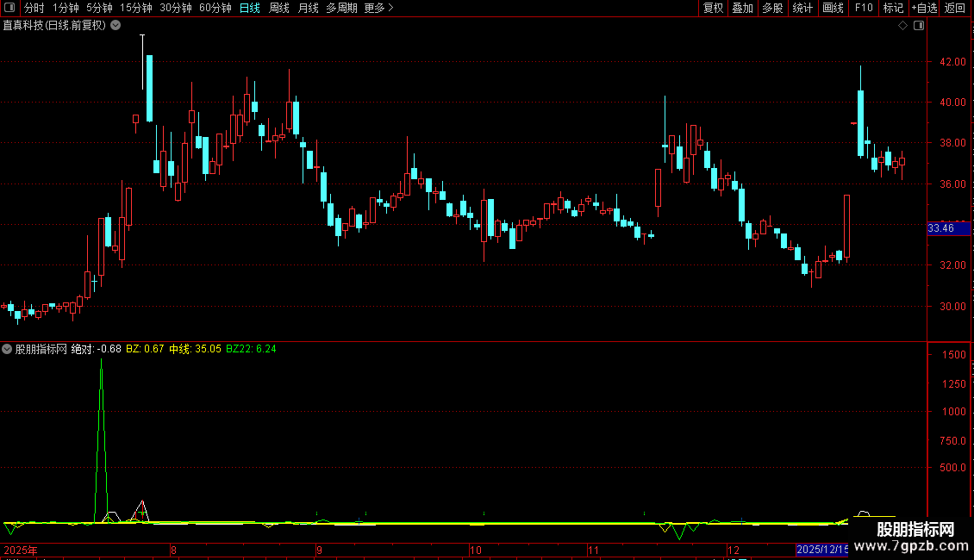Open 多周期 multi-period view
The image size is (974, 560).
pos(341,8)
